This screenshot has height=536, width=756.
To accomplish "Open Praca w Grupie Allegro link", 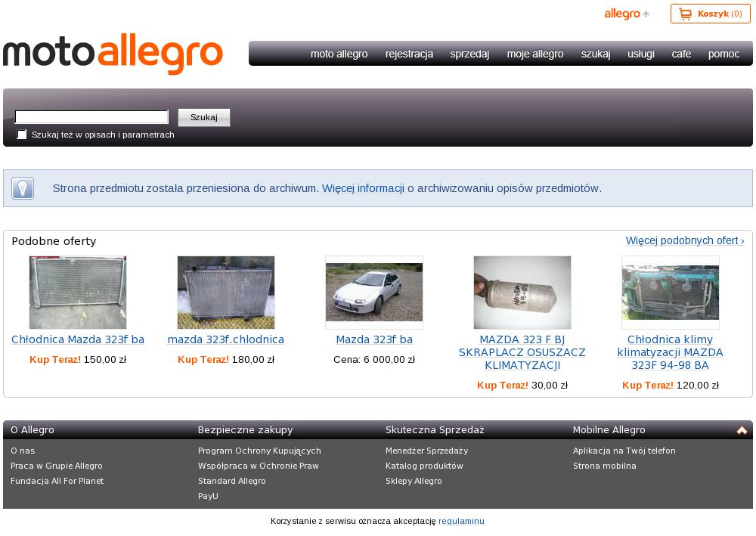I will click(x=57, y=466).
